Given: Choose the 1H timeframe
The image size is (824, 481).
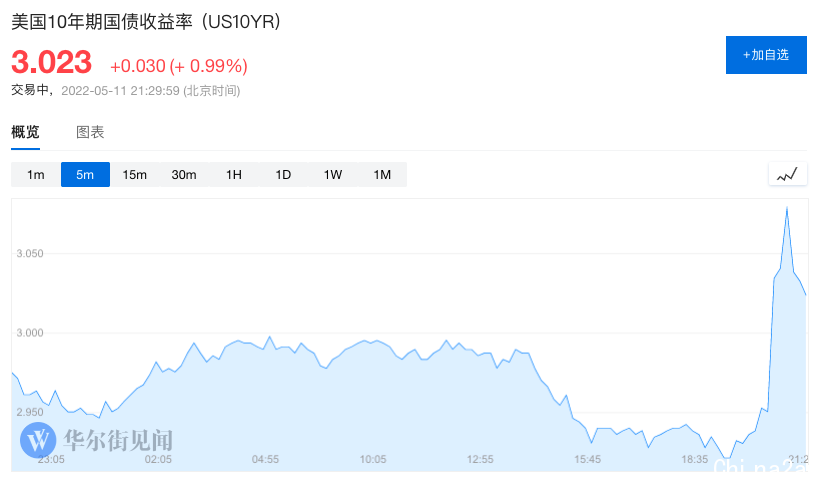Looking at the screenshot, I should pos(234,175).
